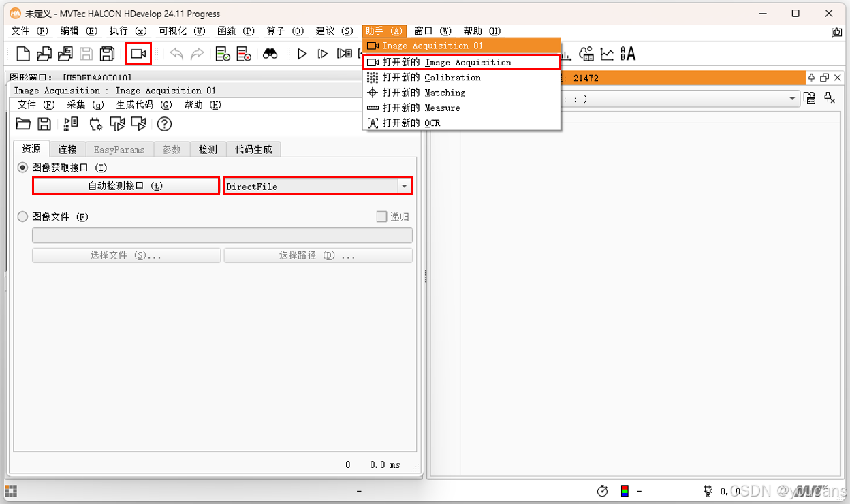Choose 打开新的 Matching from menu

[x=462, y=93]
